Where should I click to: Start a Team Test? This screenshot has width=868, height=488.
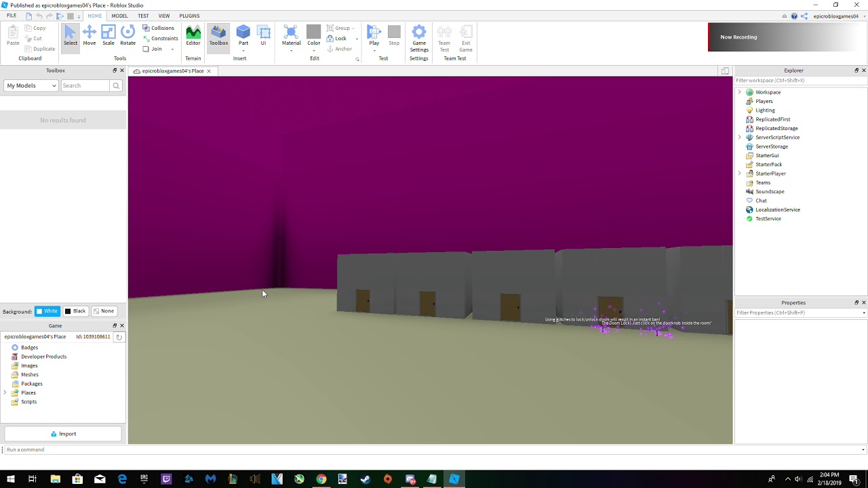pos(444,39)
